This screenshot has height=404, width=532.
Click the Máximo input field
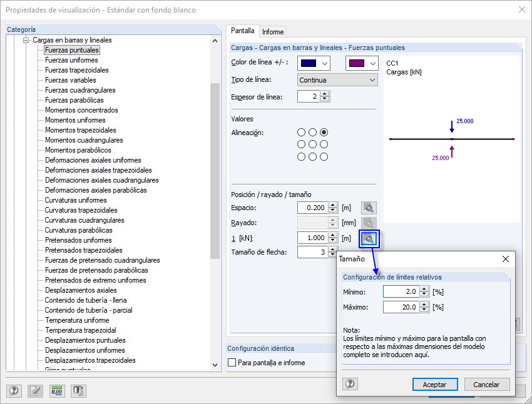pyautogui.click(x=402, y=307)
